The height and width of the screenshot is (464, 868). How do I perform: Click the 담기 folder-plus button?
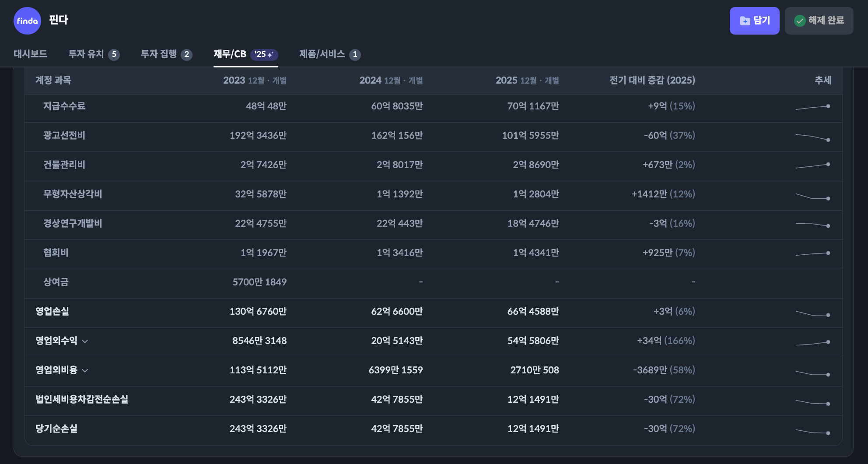point(754,21)
